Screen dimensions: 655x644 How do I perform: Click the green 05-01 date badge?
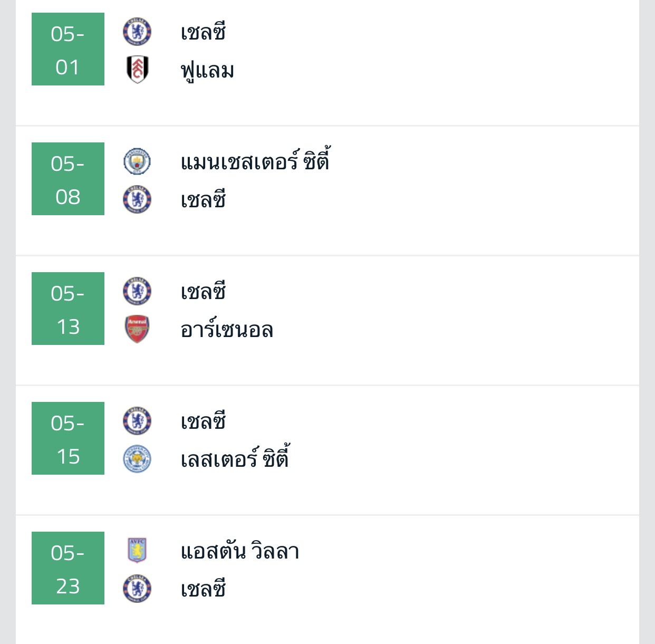pyautogui.click(x=68, y=49)
